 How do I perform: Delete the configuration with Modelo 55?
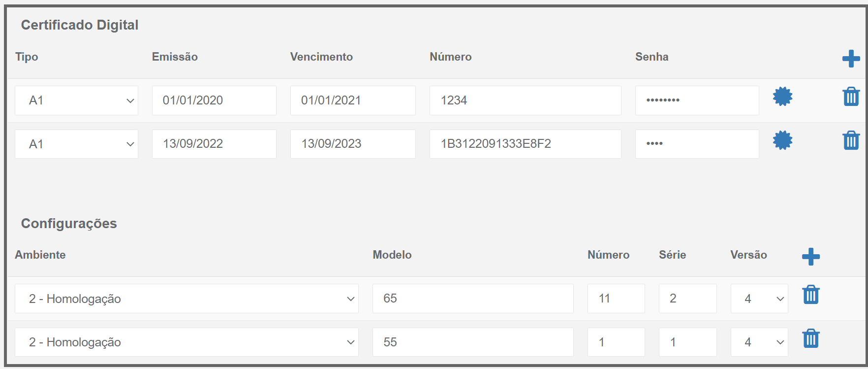pos(811,338)
